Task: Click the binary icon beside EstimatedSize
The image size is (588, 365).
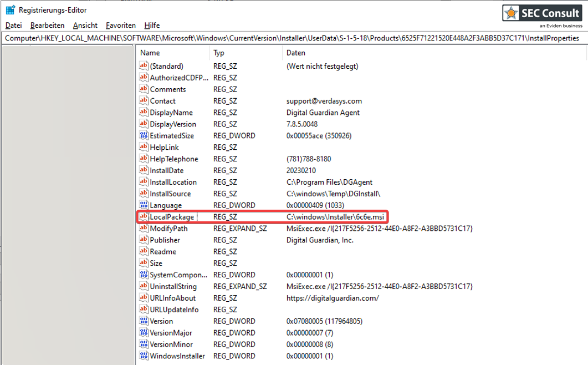Action: 144,135
